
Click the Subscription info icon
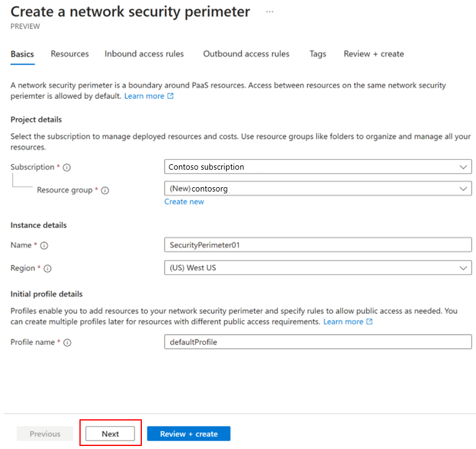[x=67, y=167]
